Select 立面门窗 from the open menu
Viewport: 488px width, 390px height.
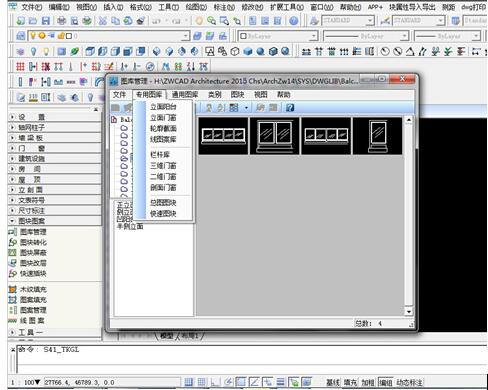click(163, 118)
